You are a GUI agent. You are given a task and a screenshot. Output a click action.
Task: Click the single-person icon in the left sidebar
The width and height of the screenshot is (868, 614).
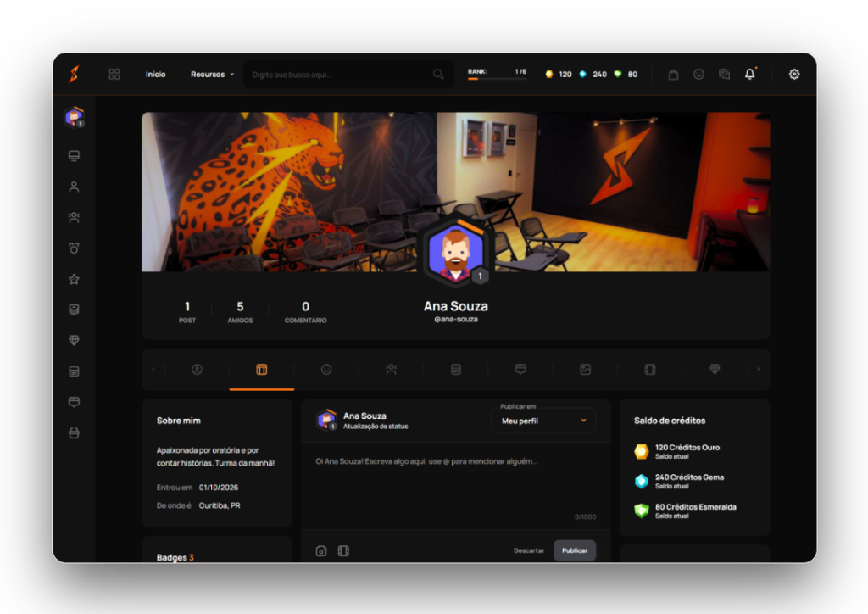pyautogui.click(x=75, y=187)
